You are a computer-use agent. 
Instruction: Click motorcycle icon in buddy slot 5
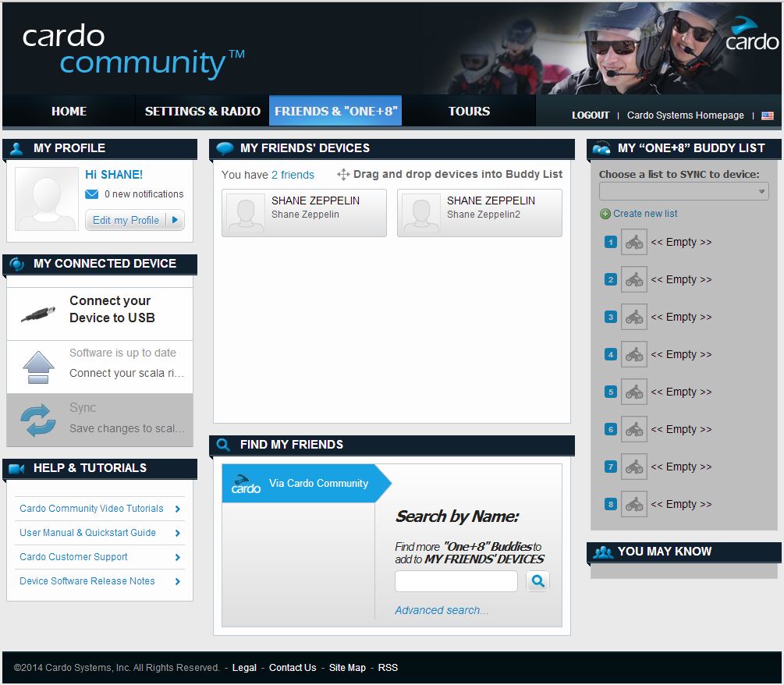(634, 392)
